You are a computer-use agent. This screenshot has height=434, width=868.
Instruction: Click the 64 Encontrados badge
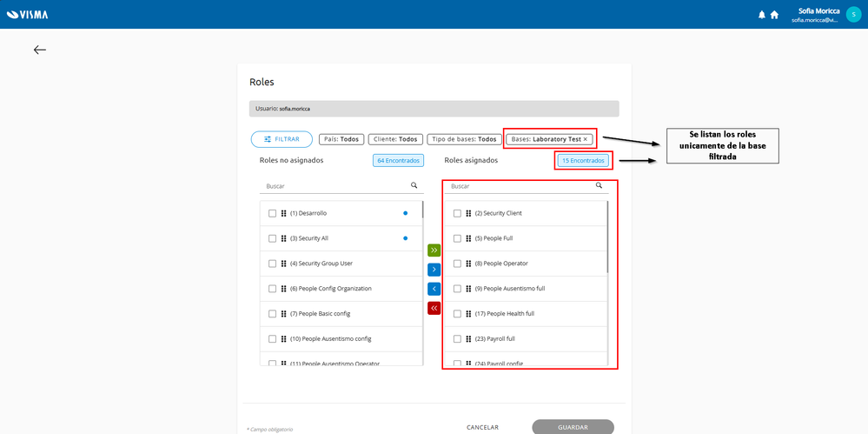click(398, 160)
